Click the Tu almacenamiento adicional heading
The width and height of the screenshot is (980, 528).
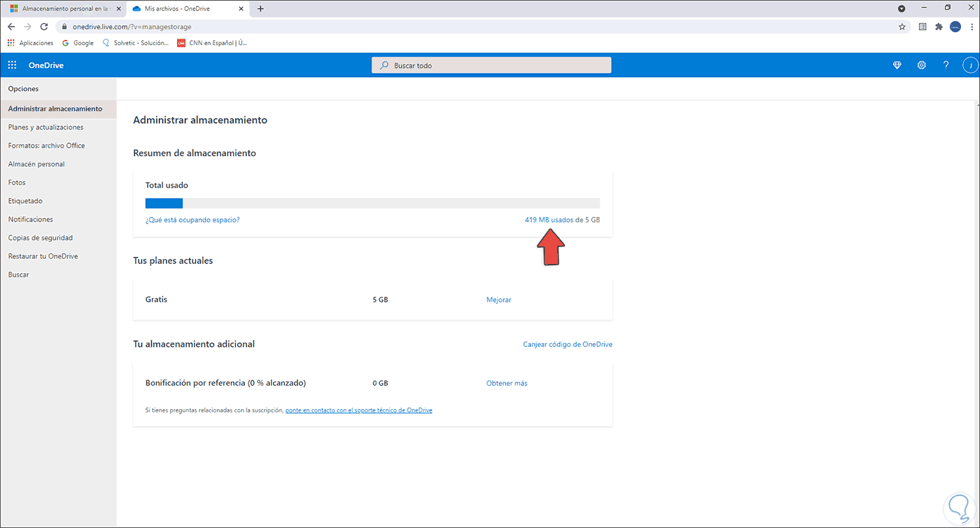coord(194,344)
